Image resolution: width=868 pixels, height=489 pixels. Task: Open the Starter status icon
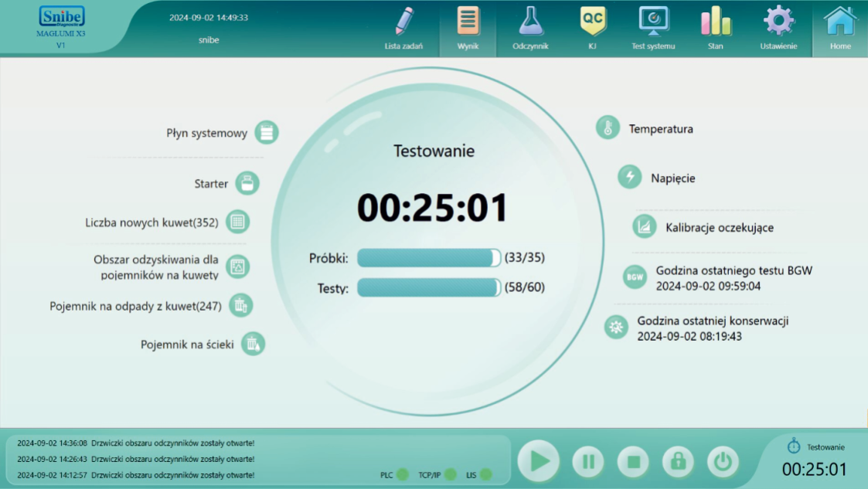point(247,184)
